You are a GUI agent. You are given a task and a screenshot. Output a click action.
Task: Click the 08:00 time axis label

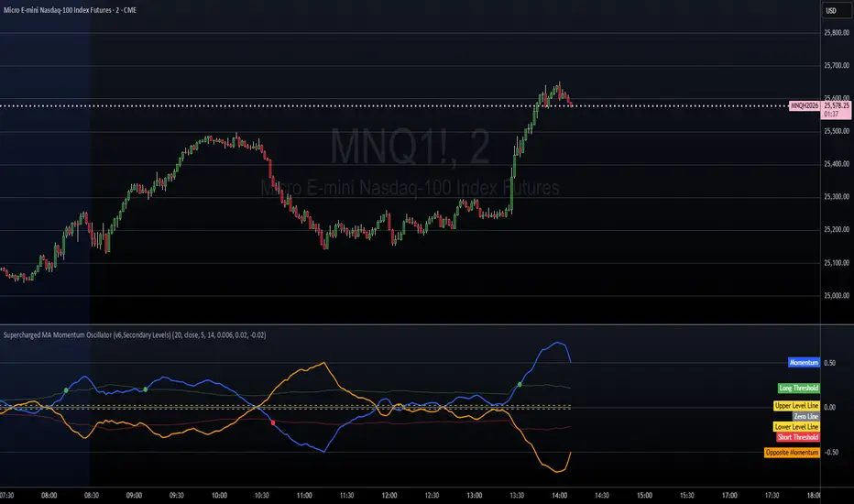(x=49, y=495)
